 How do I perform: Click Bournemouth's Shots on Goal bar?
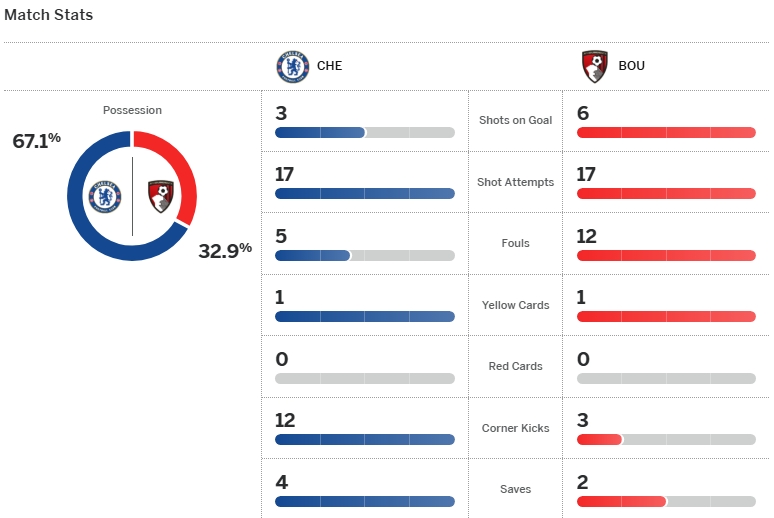pos(666,132)
